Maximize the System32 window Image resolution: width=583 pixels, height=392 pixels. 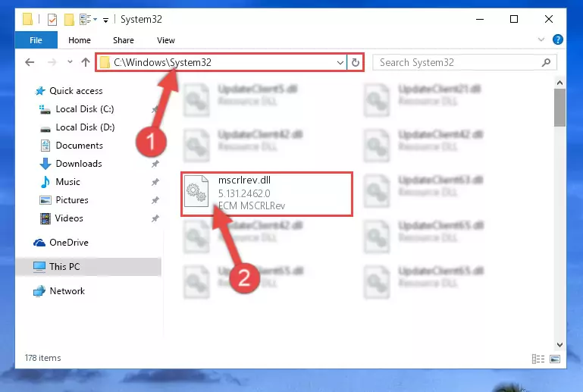pos(514,19)
